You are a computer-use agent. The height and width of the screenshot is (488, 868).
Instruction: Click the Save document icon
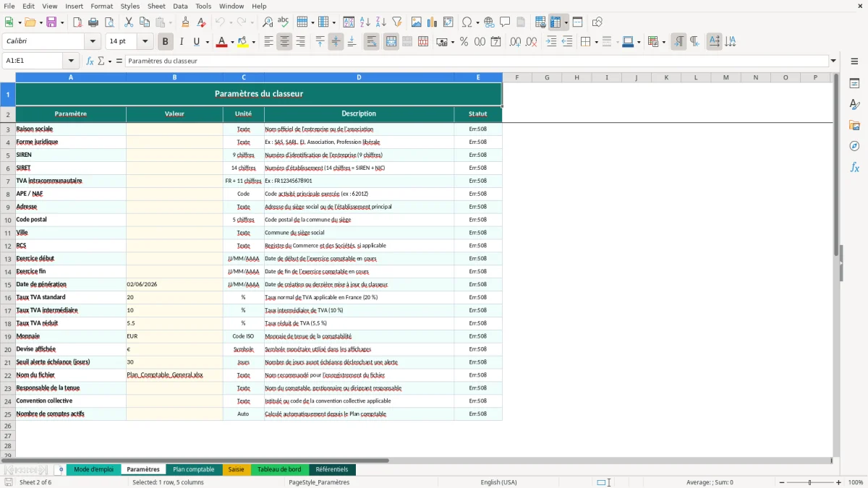click(53, 22)
